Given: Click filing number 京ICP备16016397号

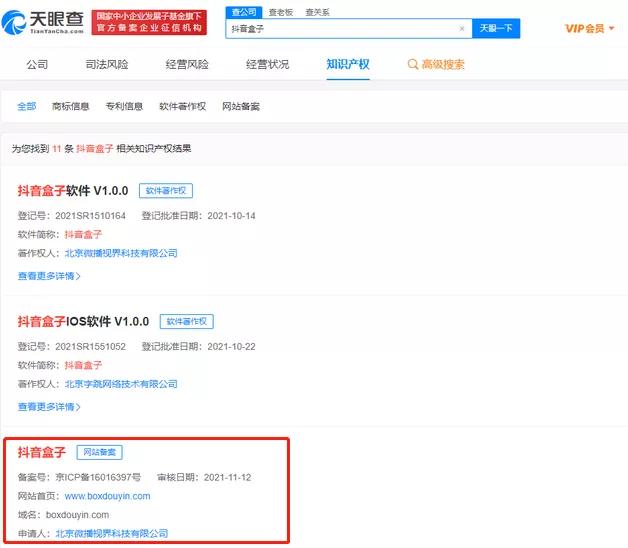Looking at the screenshot, I should (98, 477).
